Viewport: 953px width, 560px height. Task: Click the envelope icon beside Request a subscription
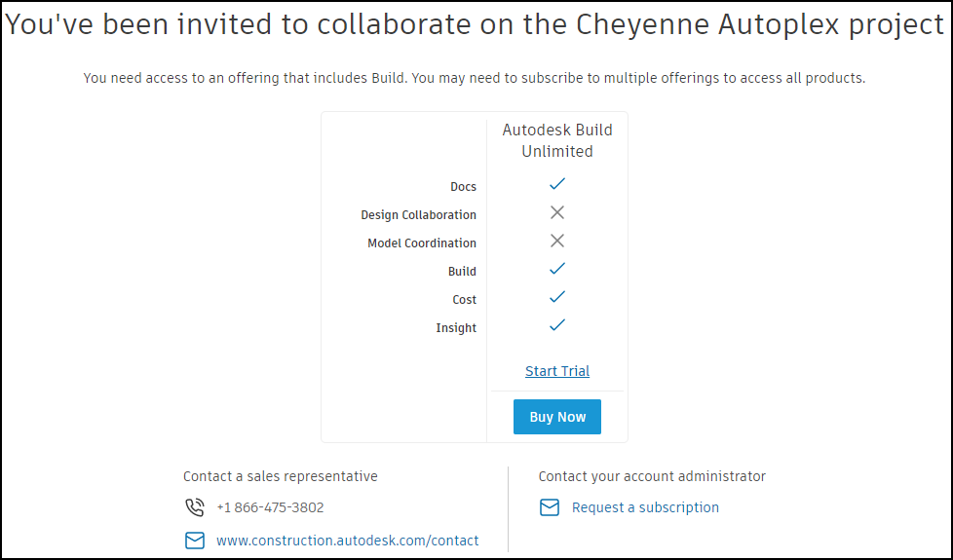click(550, 507)
